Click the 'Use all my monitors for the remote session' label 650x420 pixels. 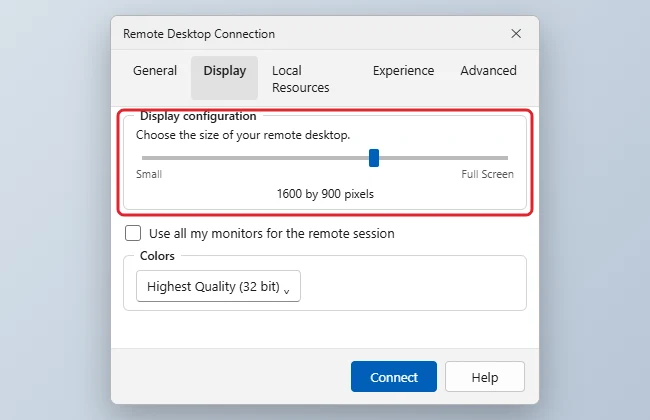(272, 233)
